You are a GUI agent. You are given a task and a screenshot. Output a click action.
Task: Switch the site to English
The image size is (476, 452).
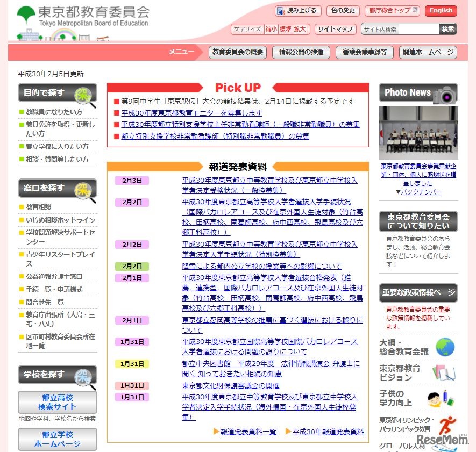441,10
